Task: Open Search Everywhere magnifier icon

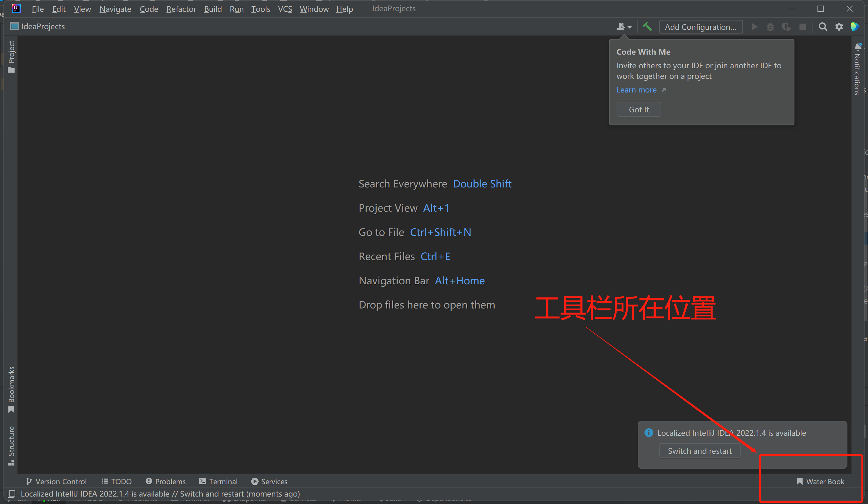Action: tap(822, 27)
